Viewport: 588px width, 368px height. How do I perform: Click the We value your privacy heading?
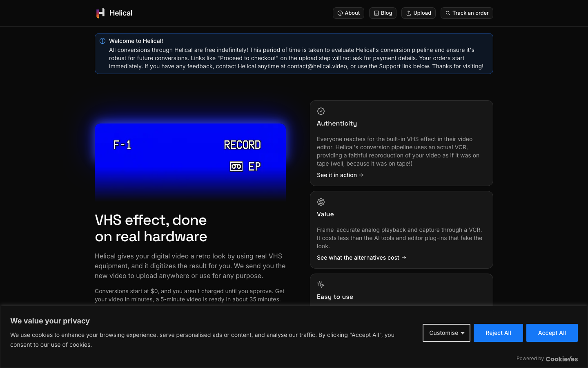pyautogui.click(x=50, y=321)
